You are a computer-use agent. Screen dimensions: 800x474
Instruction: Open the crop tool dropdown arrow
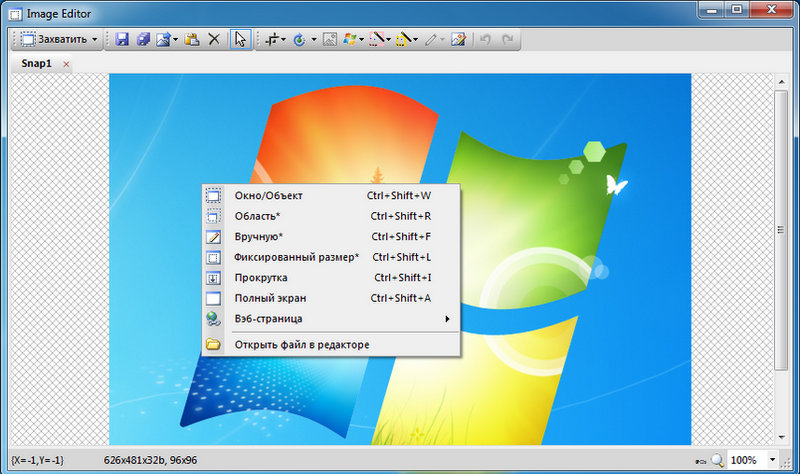(284, 39)
